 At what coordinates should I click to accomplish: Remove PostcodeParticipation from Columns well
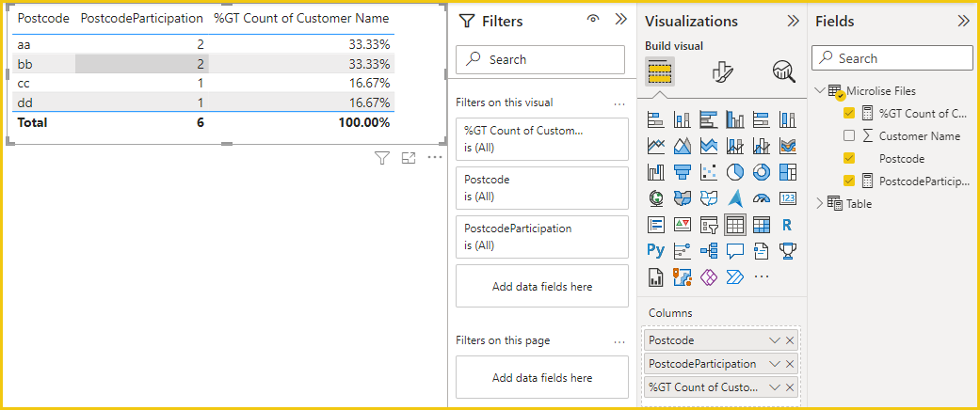[x=790, y=364]
